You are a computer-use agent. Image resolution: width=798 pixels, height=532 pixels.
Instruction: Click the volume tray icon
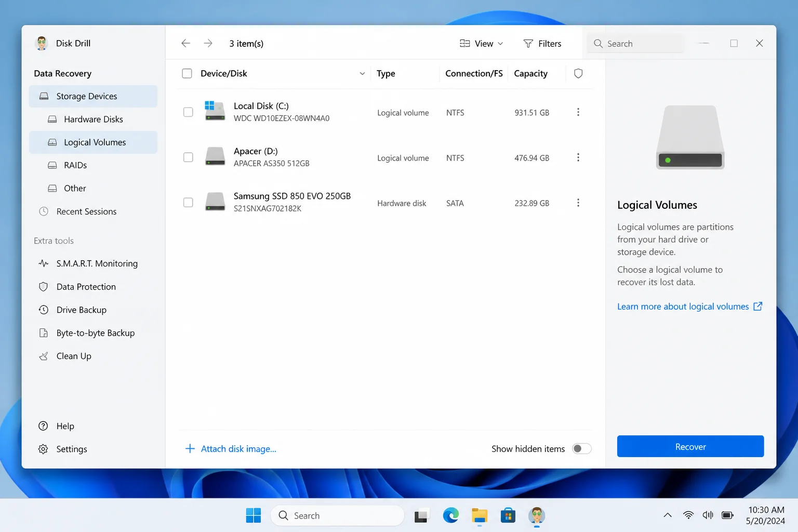708,515
